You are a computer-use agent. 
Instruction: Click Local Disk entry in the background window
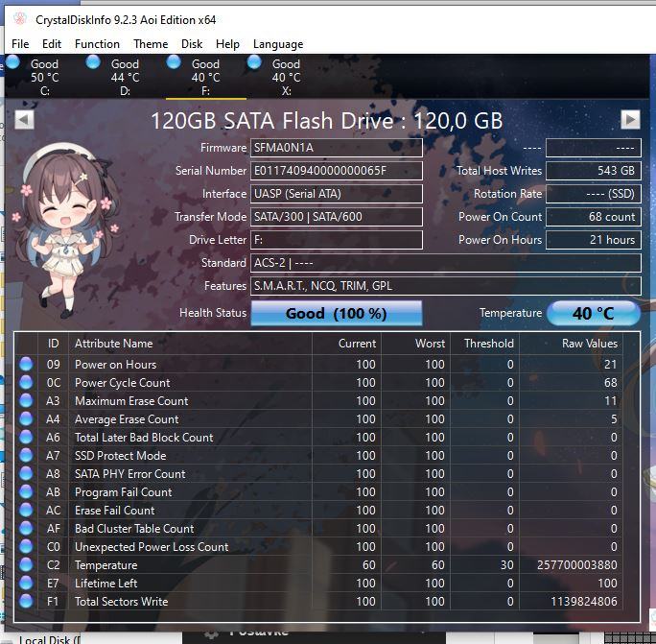pyautogui.click(x=49, y=639)
